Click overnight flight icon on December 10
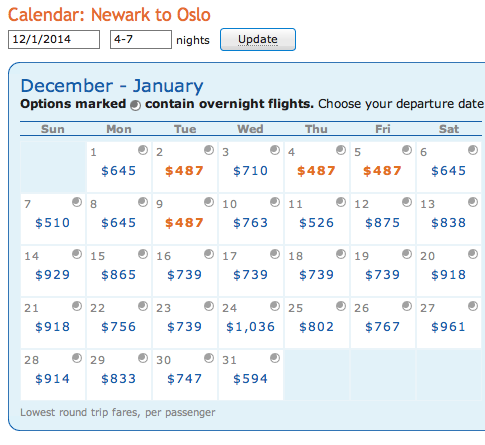Image resolution: width=485 pixels, height=445 pixels. pos(275,202)
